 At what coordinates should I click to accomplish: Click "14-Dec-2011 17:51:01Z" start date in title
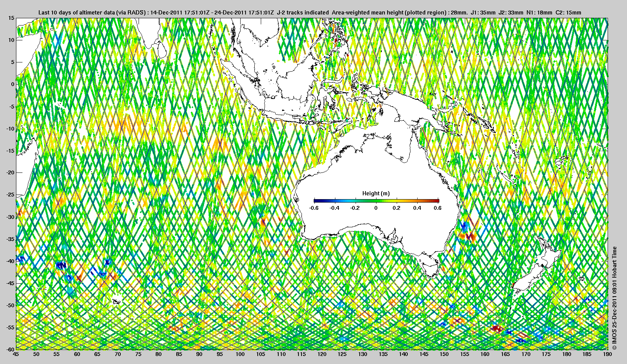pyautogui.click(x=180, y=13)
